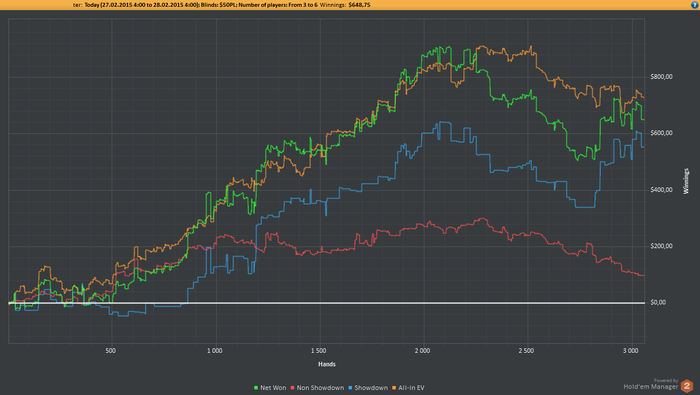
Task: Click the $600,00 label on the Winnings axis
Action: point(661,133)
